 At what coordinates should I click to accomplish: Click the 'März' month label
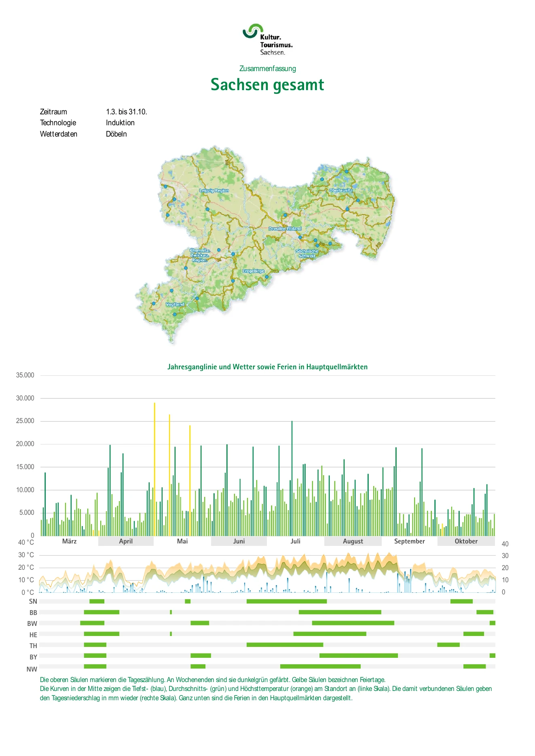point(70,541)
